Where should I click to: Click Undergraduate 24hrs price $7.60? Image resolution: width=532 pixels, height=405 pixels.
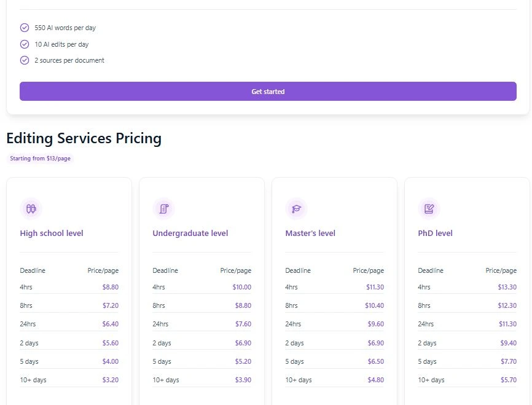pos(243,324)
